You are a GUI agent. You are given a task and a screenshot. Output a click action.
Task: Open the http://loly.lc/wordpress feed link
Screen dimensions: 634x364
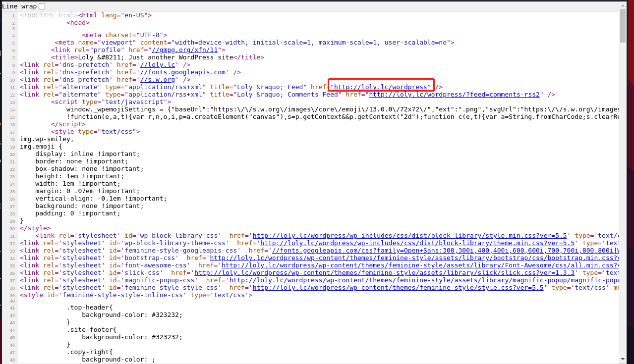point(381,87)
